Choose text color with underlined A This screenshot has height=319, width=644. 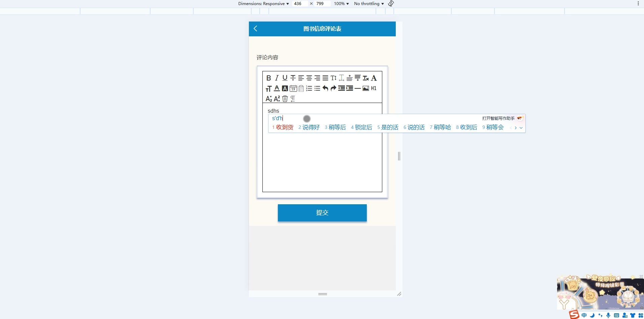(277, 88)
